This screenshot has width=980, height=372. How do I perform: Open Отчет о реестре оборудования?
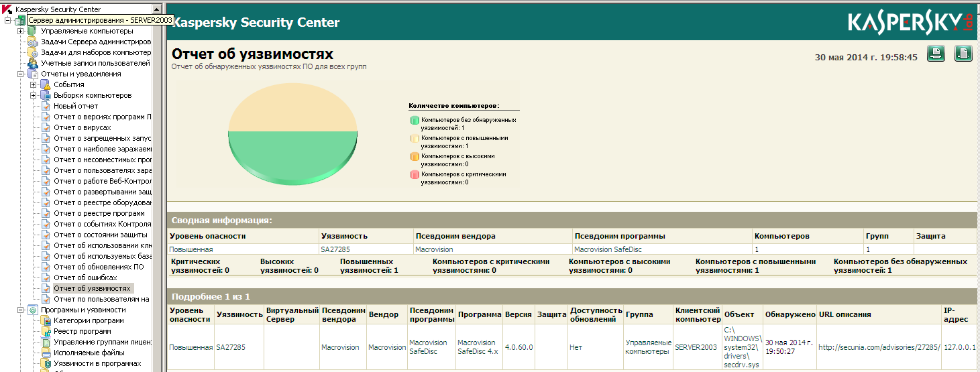103,202
